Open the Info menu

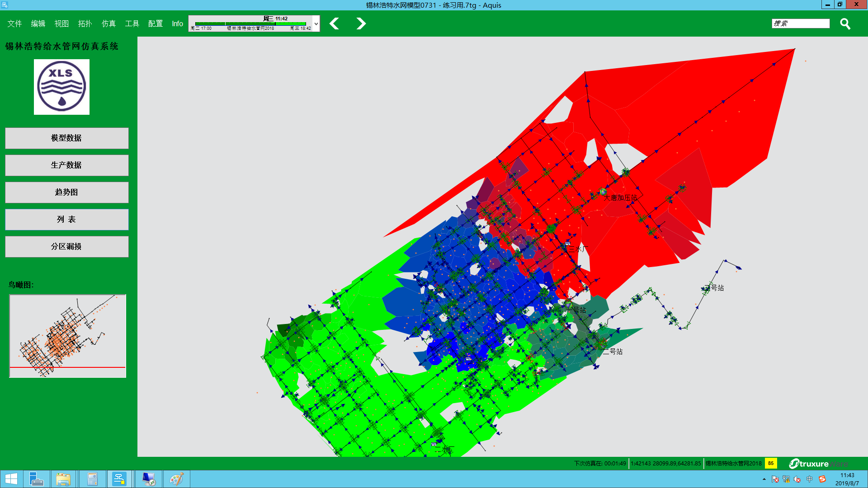[x=177, y=23]
